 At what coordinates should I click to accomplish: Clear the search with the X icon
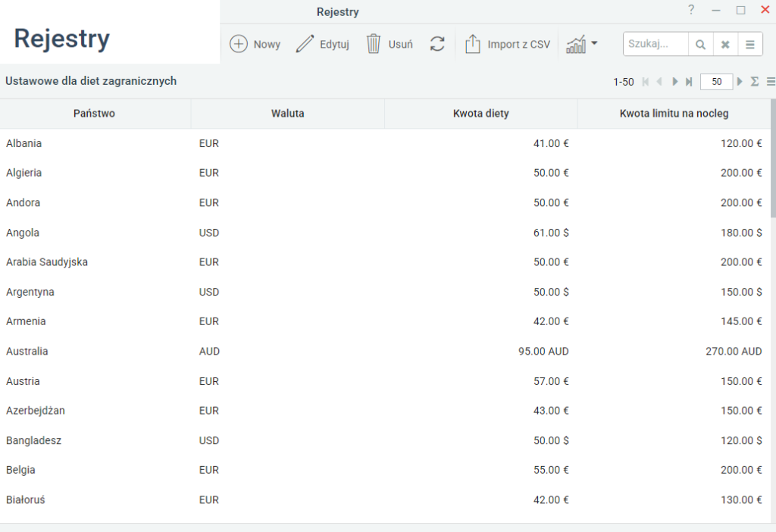pyautogui.click(x=725, y=45)
